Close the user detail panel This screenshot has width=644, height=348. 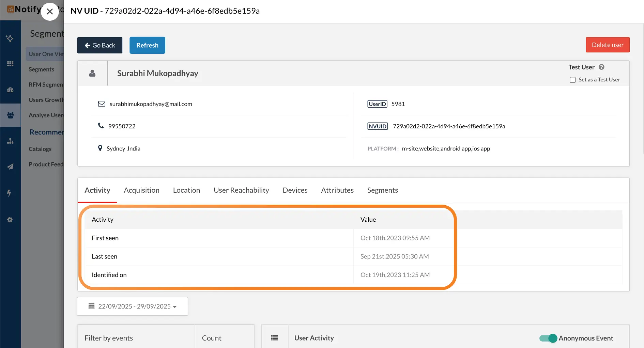(x=50, y=12)
